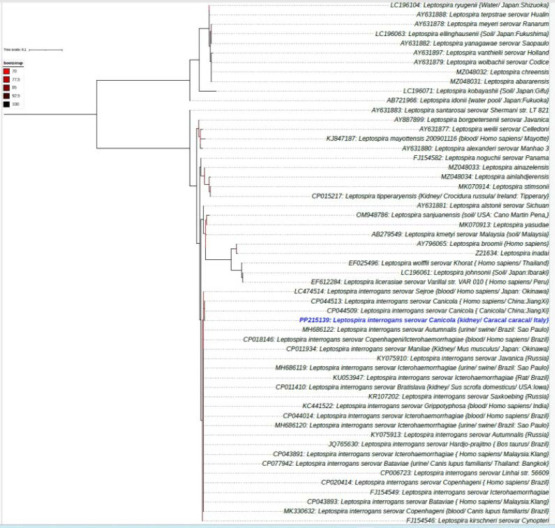Screen dimensions: 555x528
Task: Select leaf CP011410 interrogans serovar Bratislava
Action: pyautogui.click(x=412, y=387)
